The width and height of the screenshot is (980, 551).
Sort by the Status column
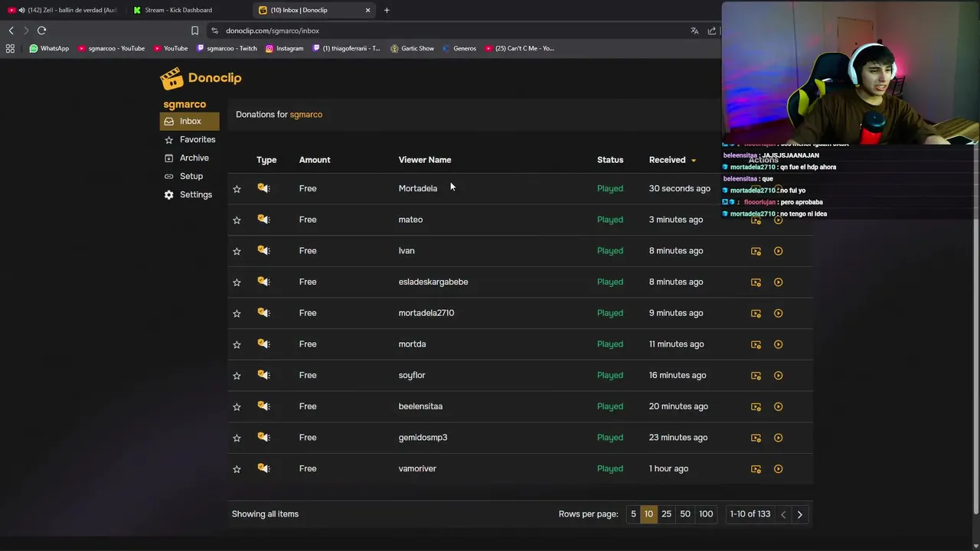[610, 160]
